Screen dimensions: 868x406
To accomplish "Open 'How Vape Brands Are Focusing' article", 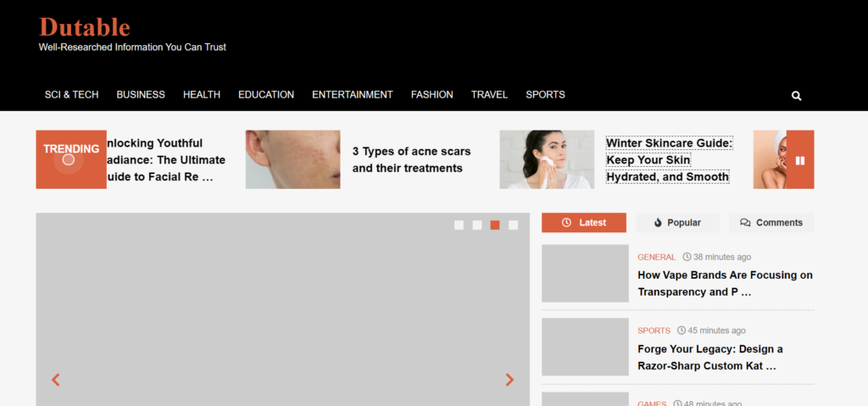I will (726, 283).
